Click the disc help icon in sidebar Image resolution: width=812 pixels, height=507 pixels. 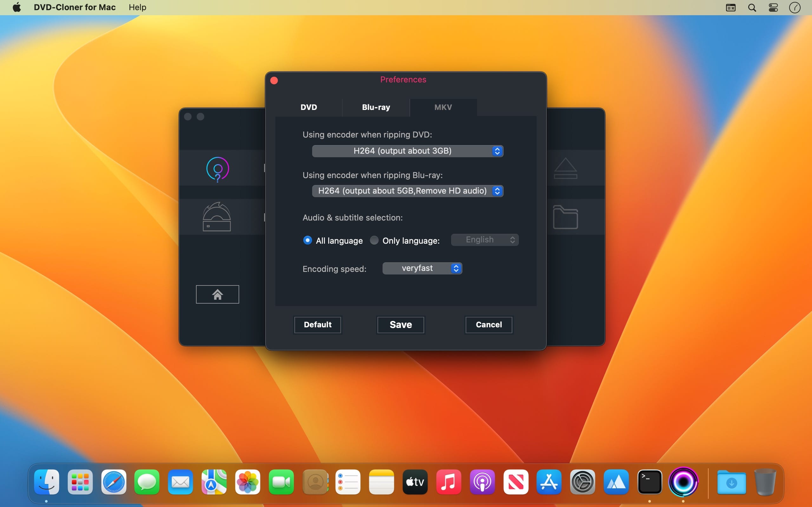(x=217, y=169)
